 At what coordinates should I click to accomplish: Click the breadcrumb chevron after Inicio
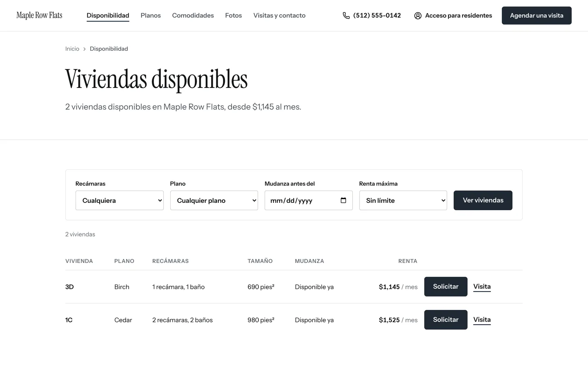pyautogui.click(x=85, y=49)
